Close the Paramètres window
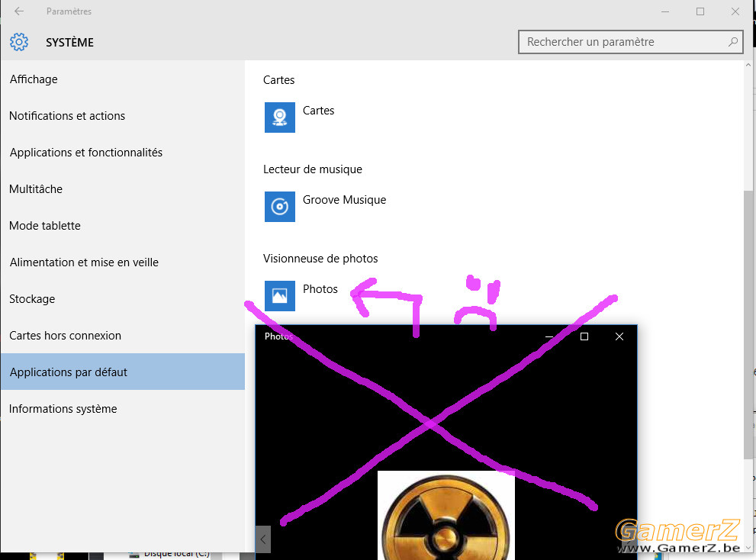The width and height of the screenshot is (756, 560). pos(735,11)
